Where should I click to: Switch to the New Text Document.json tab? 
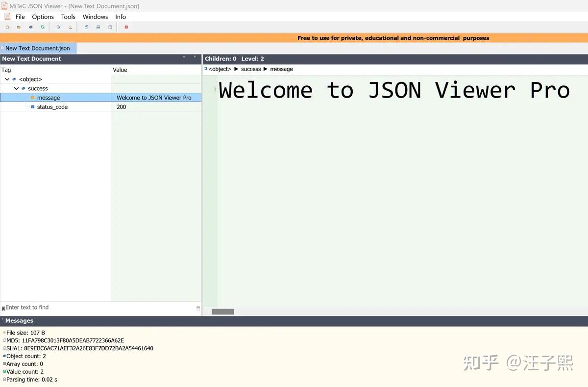38,48
